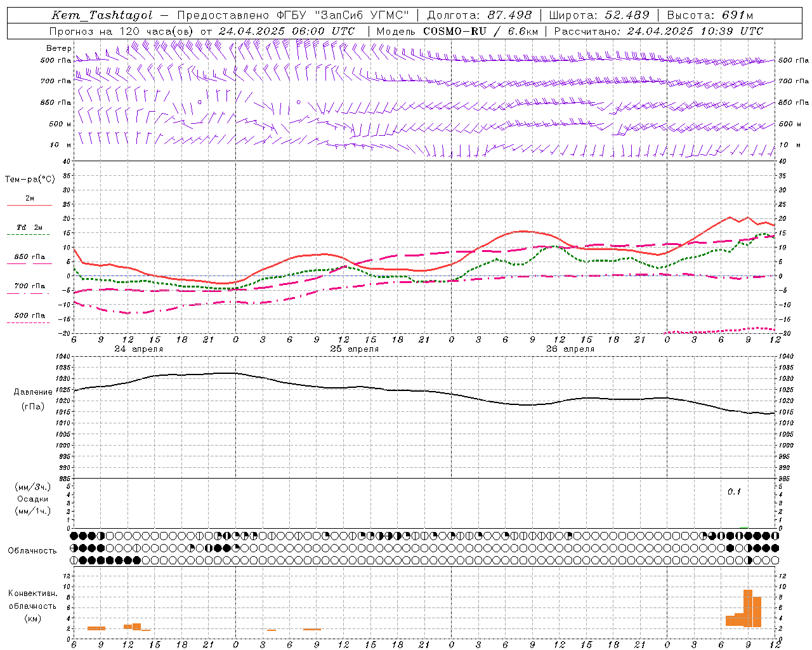Click the 0.1 precipitation value
This screenshot has height=650, width=812.
734,492
